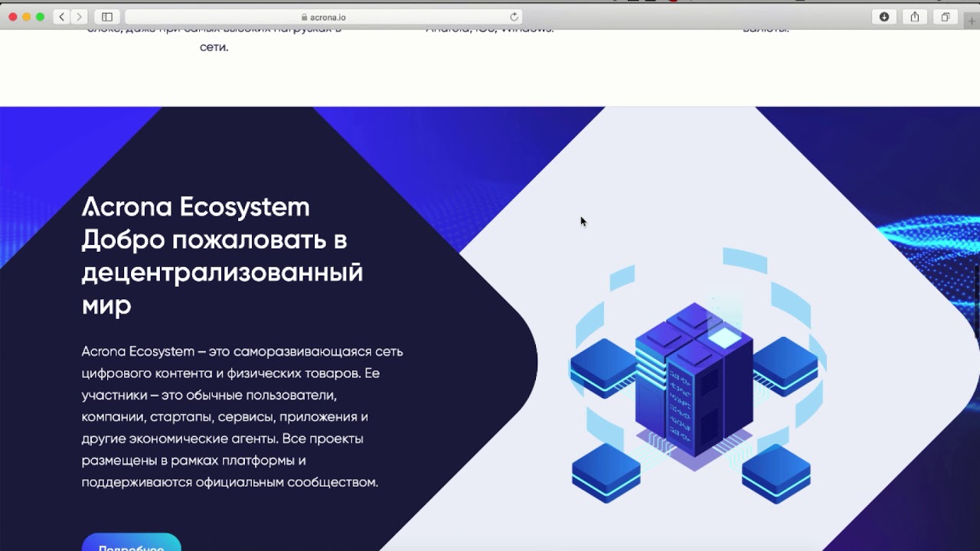Toggle the Safari sidebar button

click(x=107, y=17)
